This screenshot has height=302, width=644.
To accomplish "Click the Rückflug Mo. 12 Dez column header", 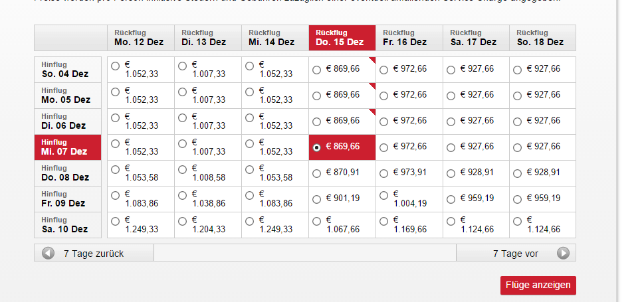I will [141, 38].
